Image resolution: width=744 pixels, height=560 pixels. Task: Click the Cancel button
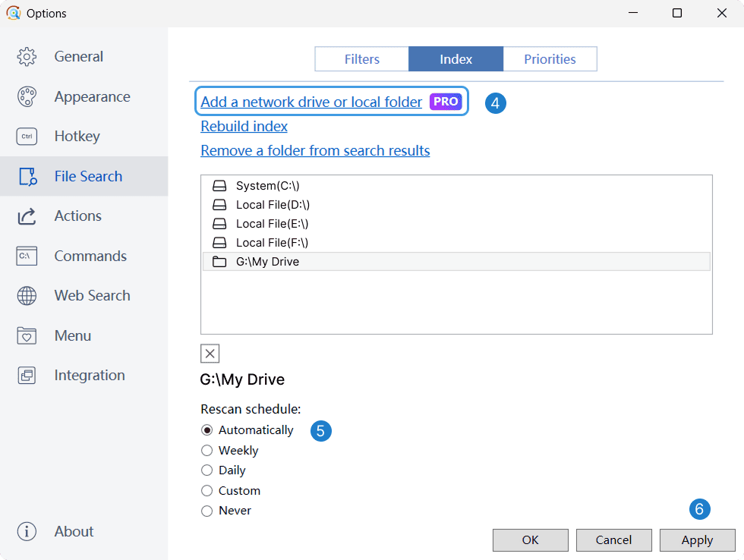pyautogui.click(x=614, y=540)
